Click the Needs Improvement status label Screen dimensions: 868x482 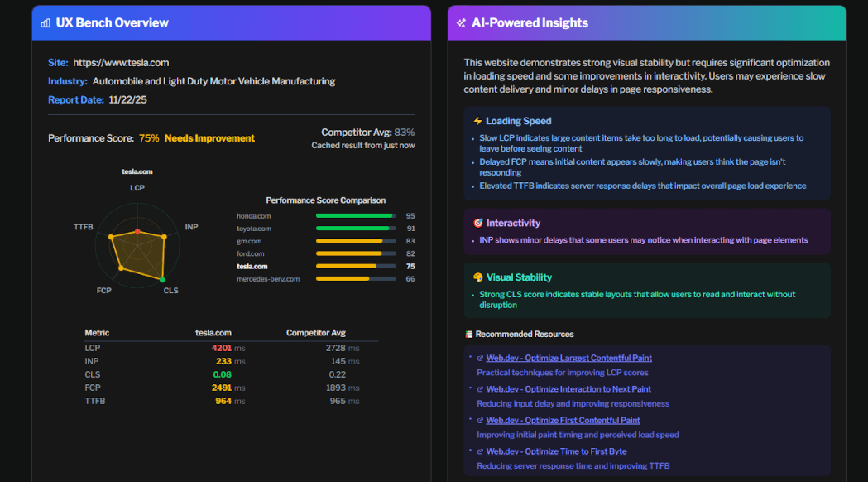point(209,137)
